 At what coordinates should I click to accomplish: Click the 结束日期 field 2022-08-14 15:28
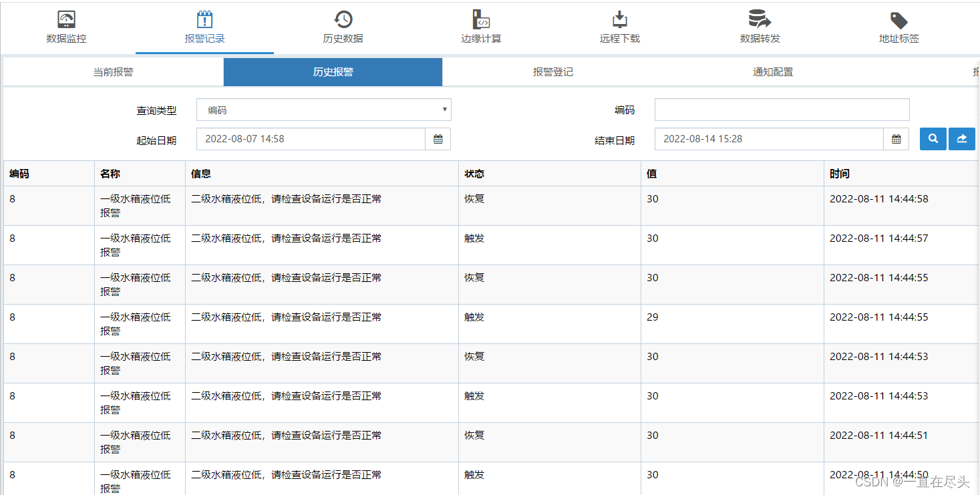click(770, 139)
